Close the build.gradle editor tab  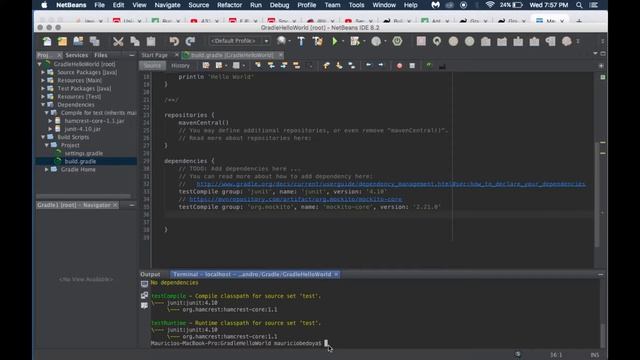(281, 55)
